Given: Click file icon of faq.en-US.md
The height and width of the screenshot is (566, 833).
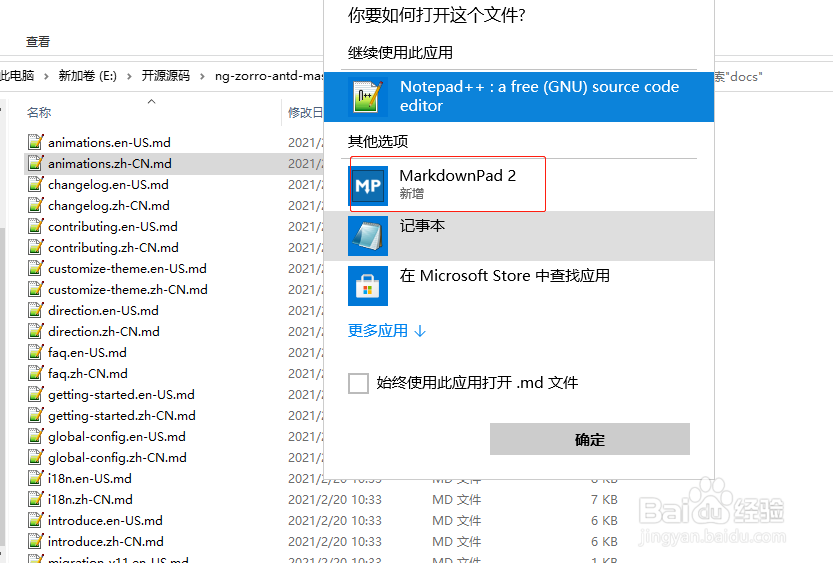Looking at the screenshot, I should tap(36, 352).
